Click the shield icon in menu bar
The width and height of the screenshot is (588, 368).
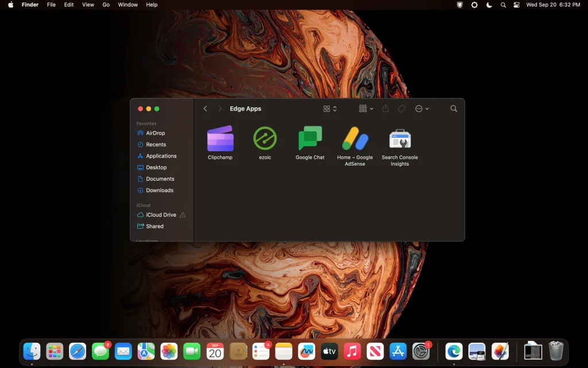pos(459,5)
